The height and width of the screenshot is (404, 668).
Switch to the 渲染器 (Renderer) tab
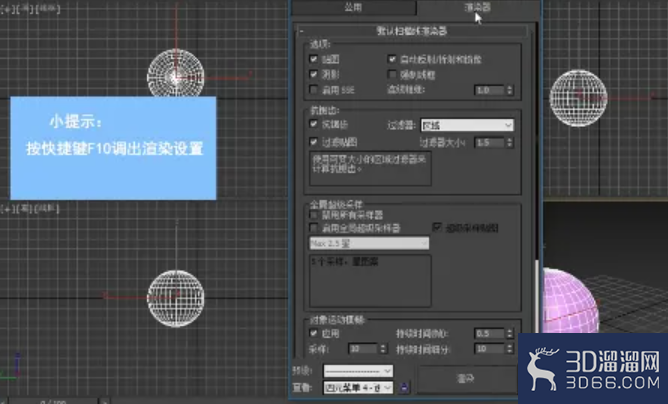coord(478,7)
